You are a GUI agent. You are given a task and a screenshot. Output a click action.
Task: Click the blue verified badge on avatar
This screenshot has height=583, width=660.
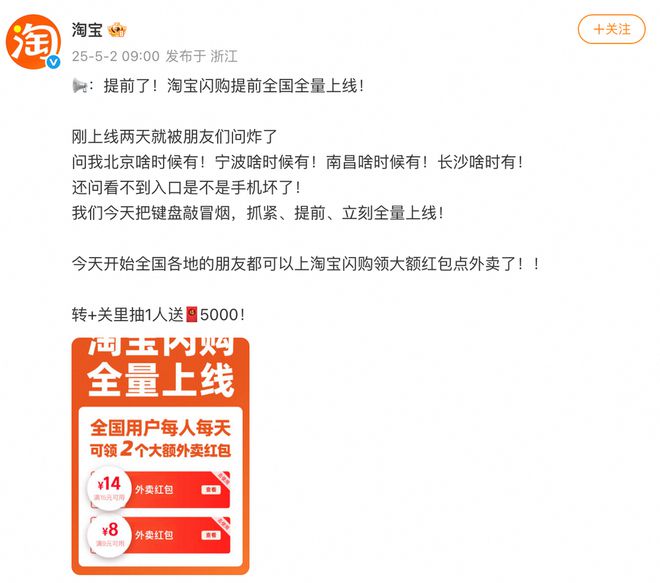(53, 62)
